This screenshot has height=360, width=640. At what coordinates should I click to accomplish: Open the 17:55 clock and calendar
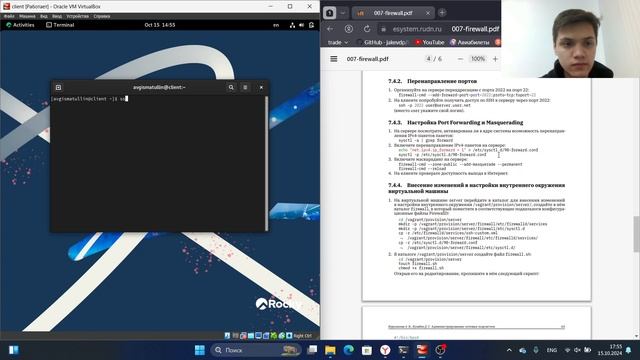(x=610, y=350)
